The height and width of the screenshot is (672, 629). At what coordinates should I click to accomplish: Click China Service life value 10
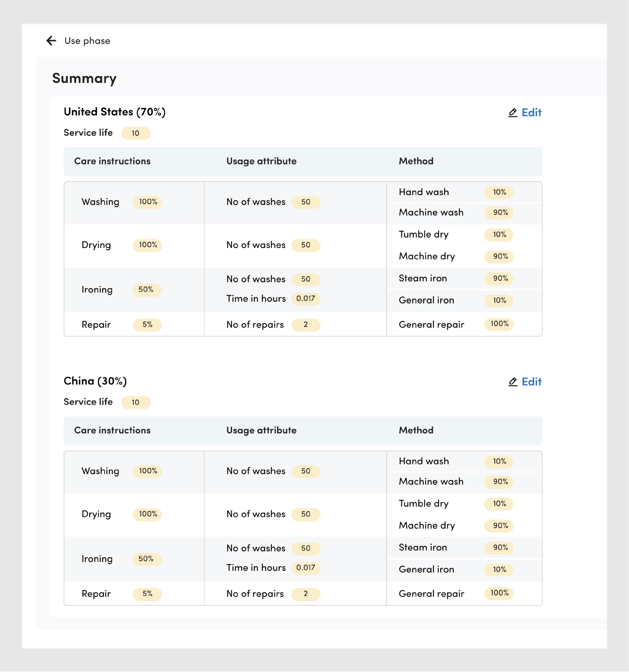click(x=136, y=402)
